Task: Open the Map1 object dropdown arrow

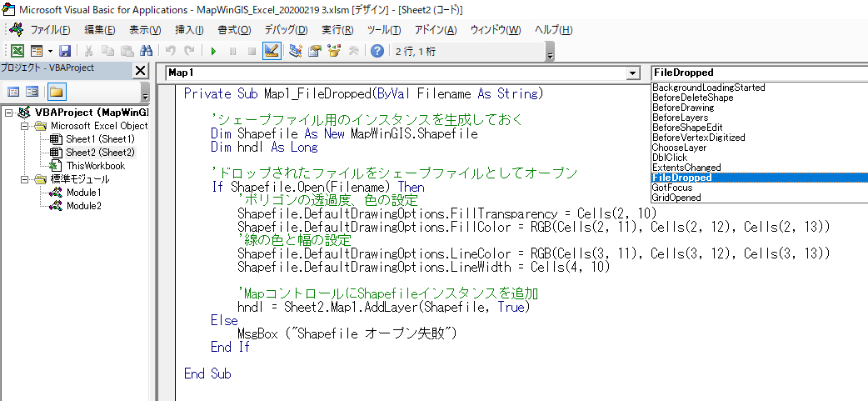Action: [x=633, y=73]
